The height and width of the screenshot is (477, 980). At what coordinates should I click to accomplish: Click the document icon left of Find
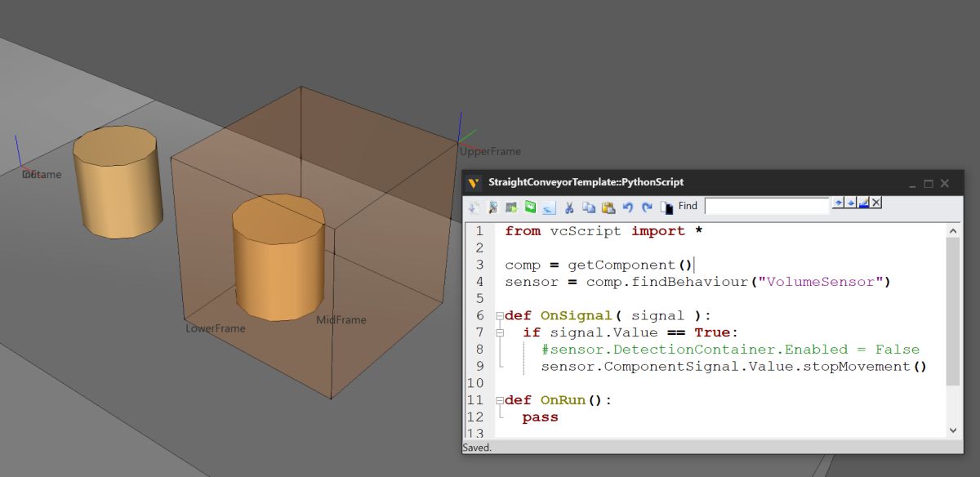point(667,207)
